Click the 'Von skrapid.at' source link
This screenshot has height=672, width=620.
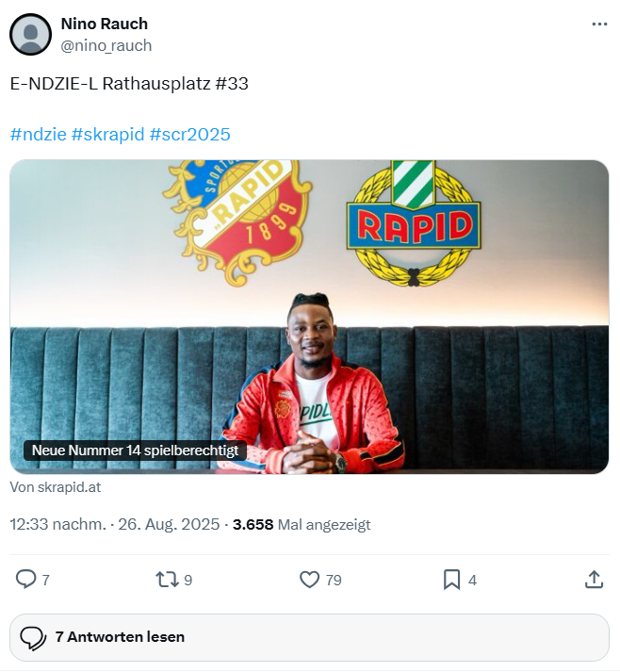point(56,487)
